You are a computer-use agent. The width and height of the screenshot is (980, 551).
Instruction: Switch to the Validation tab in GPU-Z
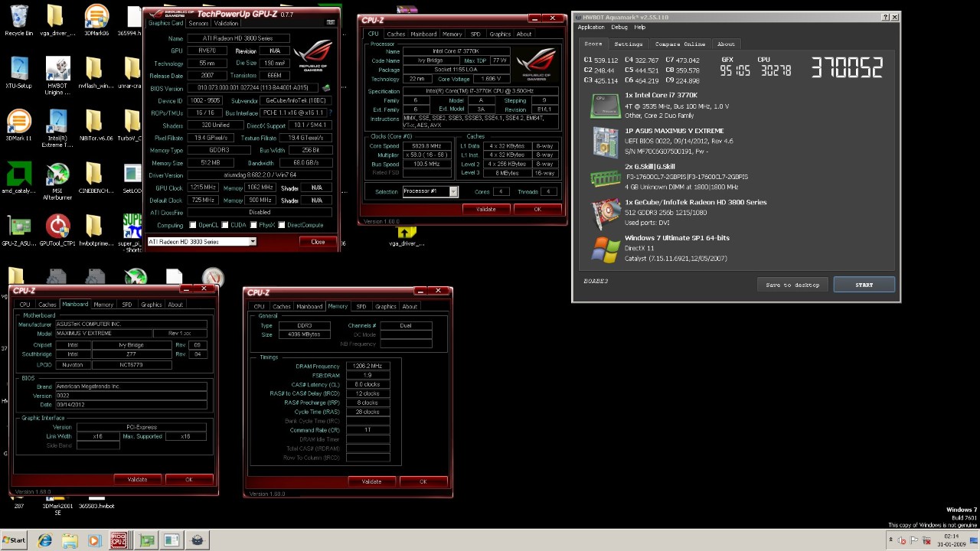[226, 23]
